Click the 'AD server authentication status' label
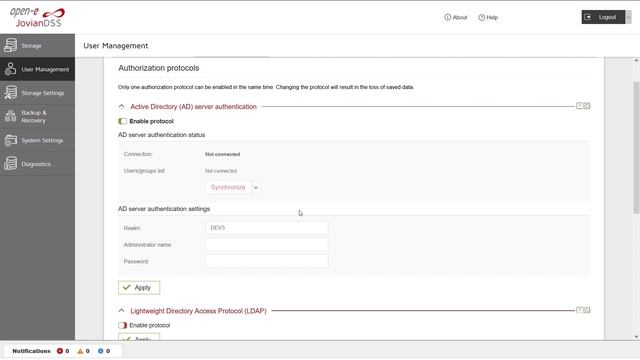Image resolution: width=640 pixels, height=360 pixels. click(x=162, y=135)
